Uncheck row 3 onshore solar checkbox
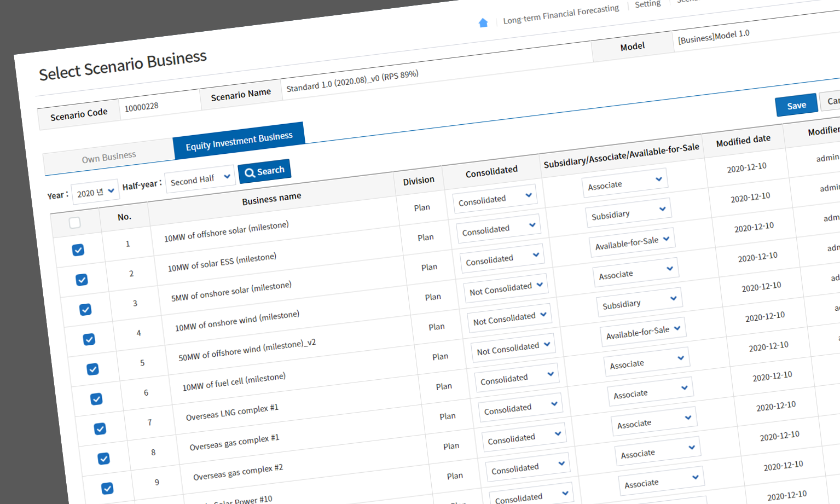 tap(85, 309)
